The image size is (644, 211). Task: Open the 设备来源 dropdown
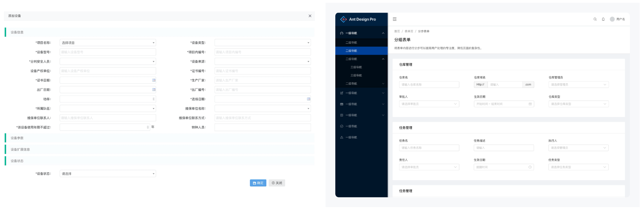[263, 61]
